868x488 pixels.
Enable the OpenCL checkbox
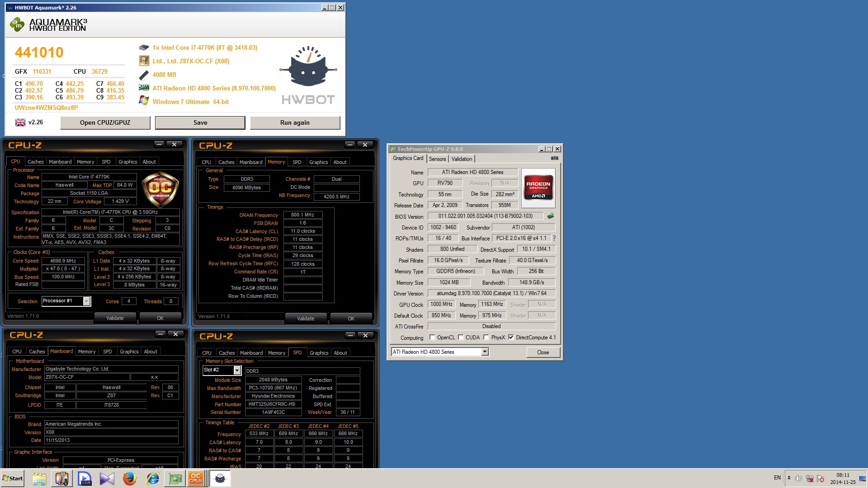tap(432, 337)
